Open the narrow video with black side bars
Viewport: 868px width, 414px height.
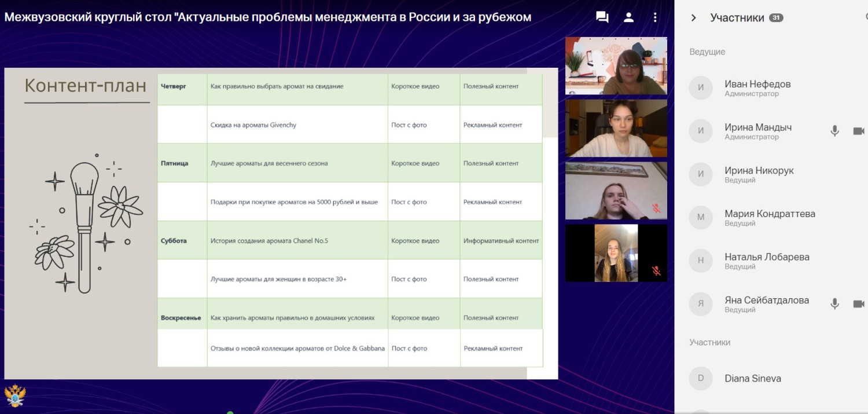[616, 253]
